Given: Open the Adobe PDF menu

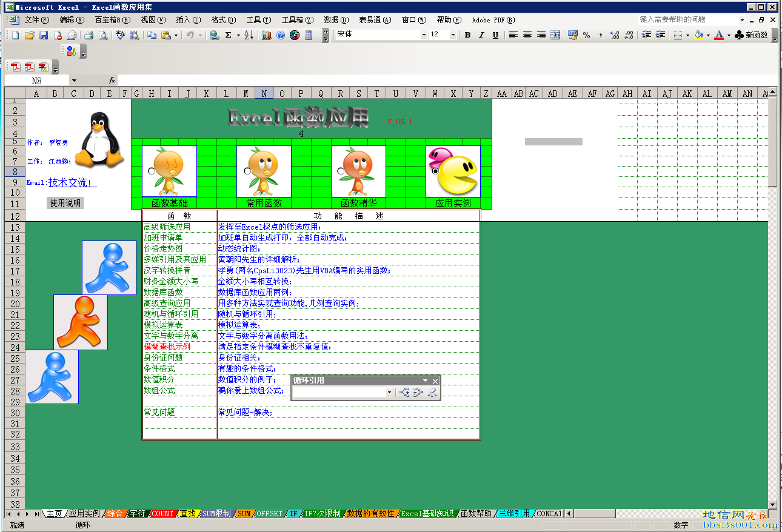Looking at the screenshot, I should coord(493,20).
